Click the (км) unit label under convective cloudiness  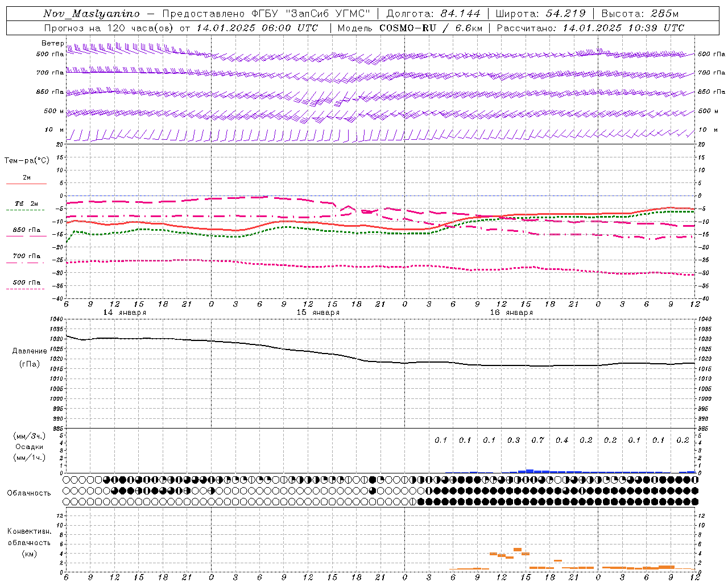[29, 554]
